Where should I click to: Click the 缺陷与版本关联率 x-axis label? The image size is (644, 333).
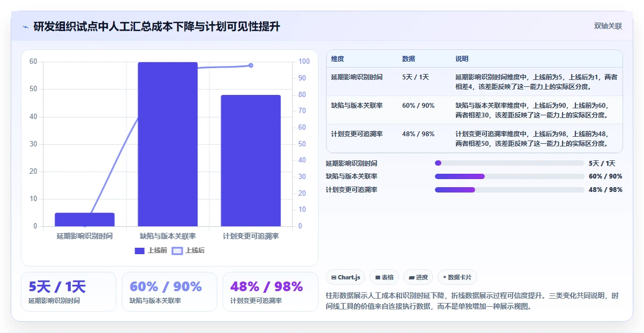pos(168,236)
